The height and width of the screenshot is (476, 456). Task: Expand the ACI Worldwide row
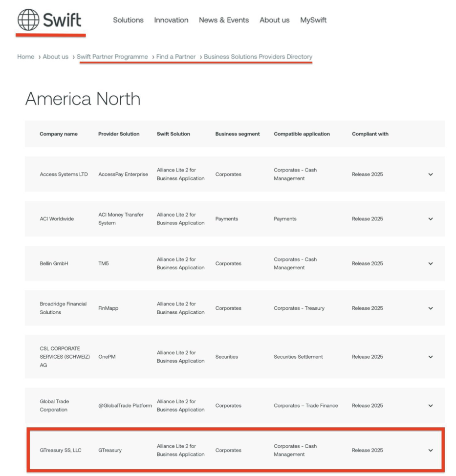(x=431, y=219)
